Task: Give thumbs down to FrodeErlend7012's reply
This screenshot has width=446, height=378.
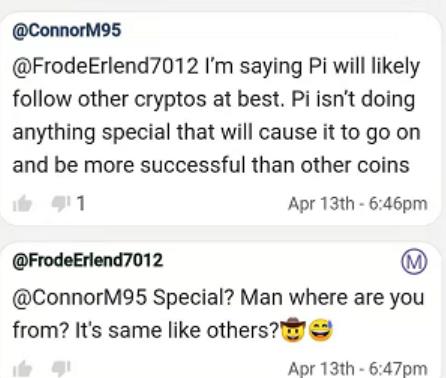Action: [61, 369]
